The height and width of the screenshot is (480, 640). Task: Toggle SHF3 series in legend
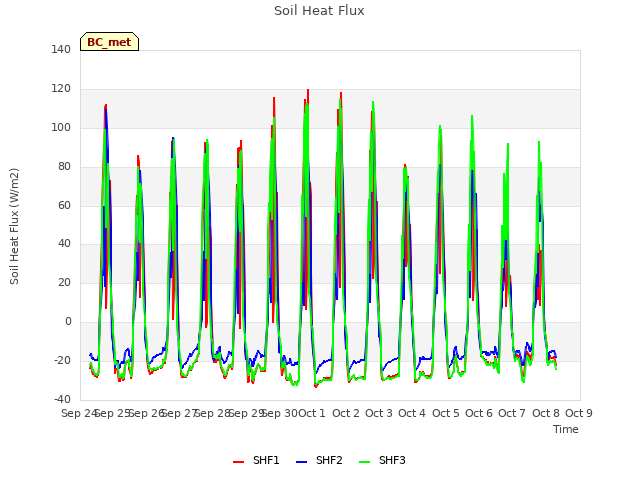coord(382,460)
